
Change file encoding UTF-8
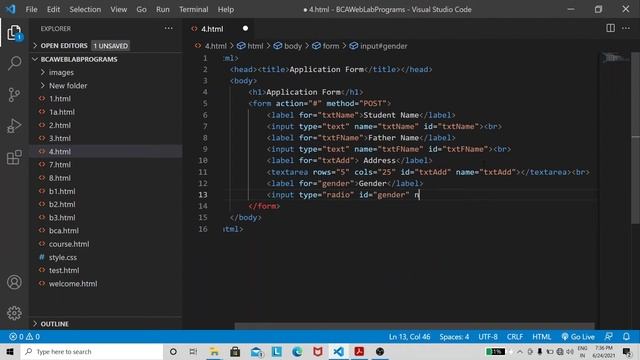(x=488, y=337)
